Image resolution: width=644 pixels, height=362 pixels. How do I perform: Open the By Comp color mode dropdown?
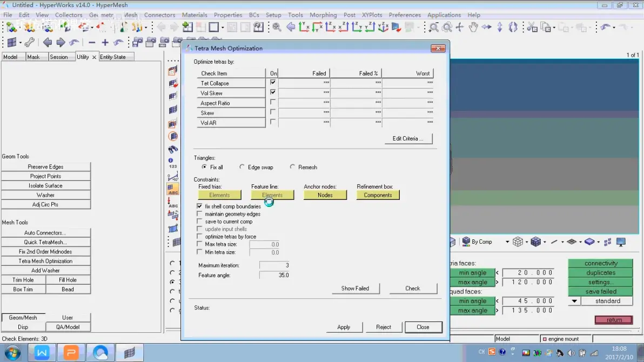pos(507,242)
